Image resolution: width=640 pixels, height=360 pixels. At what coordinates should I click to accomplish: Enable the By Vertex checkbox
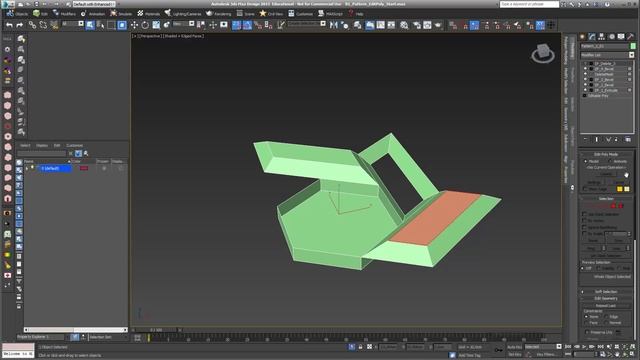coord(584,220)
